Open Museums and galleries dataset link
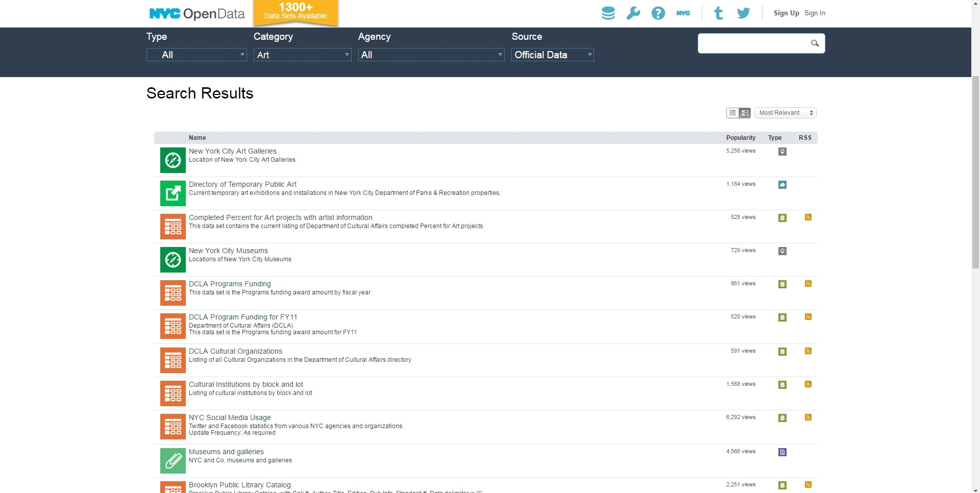 click(x=226, y=452)
